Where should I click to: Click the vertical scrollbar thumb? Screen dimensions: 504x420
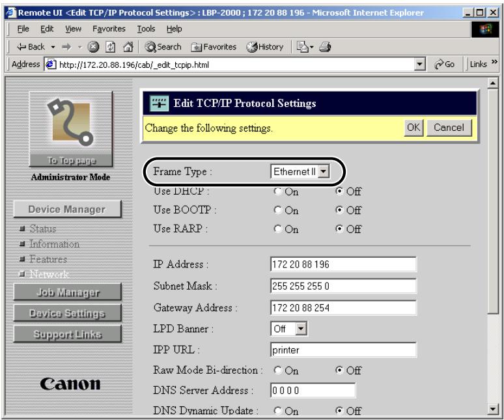tap(493, 201)
